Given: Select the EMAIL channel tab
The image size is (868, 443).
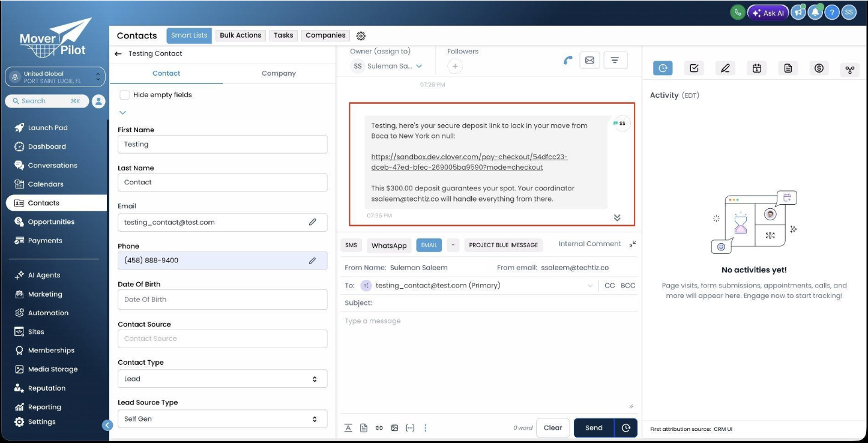Looking at the screenshot, I should click(x=429, y=245).
